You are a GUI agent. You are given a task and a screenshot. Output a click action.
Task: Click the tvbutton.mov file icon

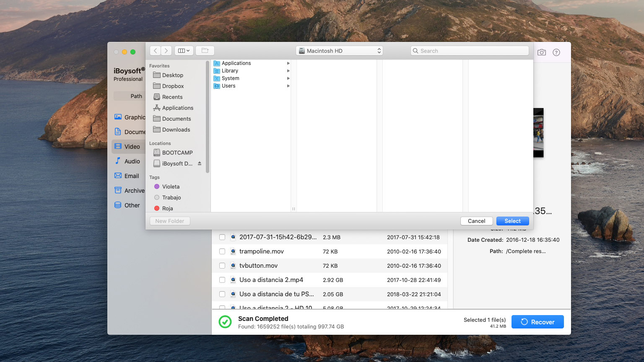click(x=233, y=266)
